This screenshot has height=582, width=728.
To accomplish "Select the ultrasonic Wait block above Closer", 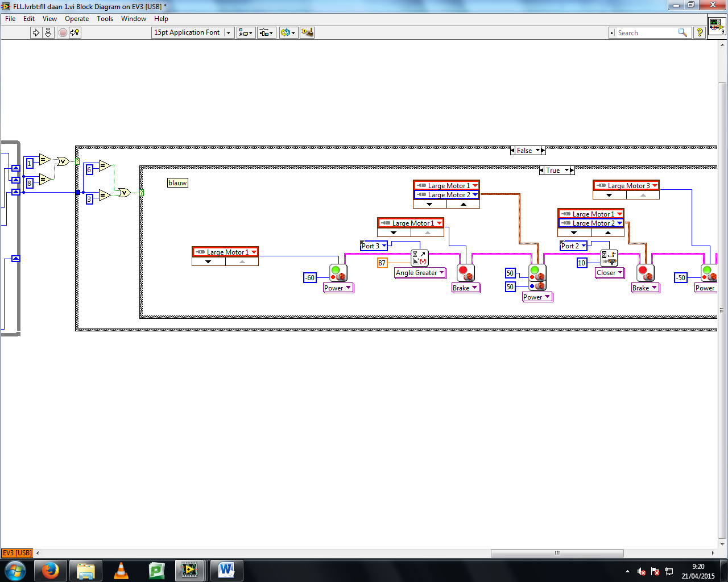I will point(609,258).
